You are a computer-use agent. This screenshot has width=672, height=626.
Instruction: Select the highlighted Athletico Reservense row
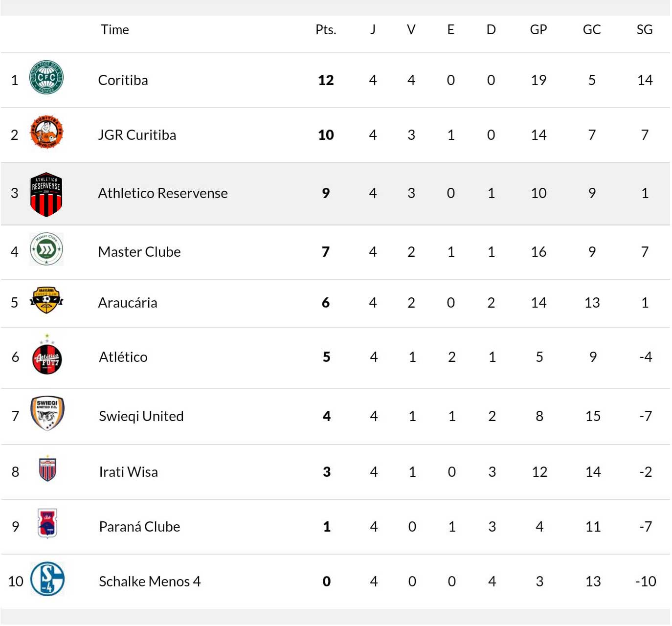[x=336, y=194]
